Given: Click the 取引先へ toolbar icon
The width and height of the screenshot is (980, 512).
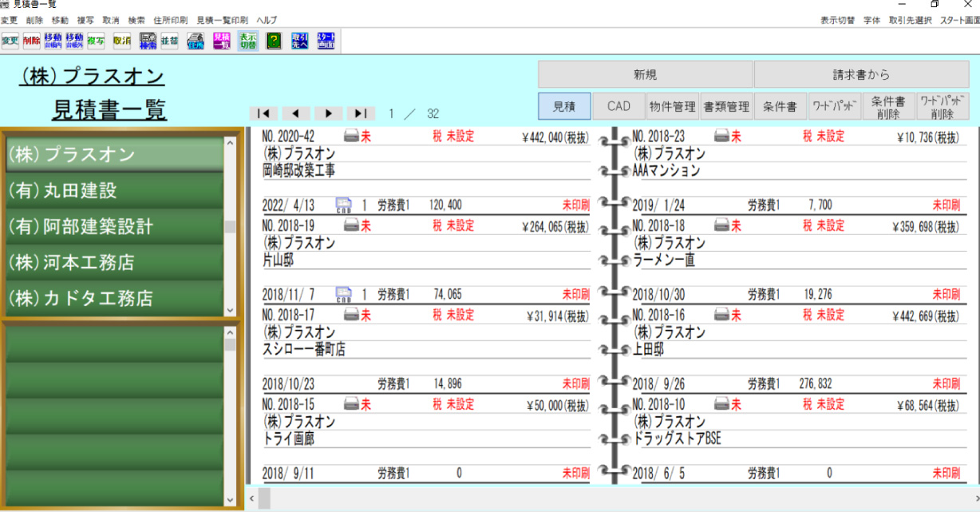Looking at the screenshot, I should [300, 41].
